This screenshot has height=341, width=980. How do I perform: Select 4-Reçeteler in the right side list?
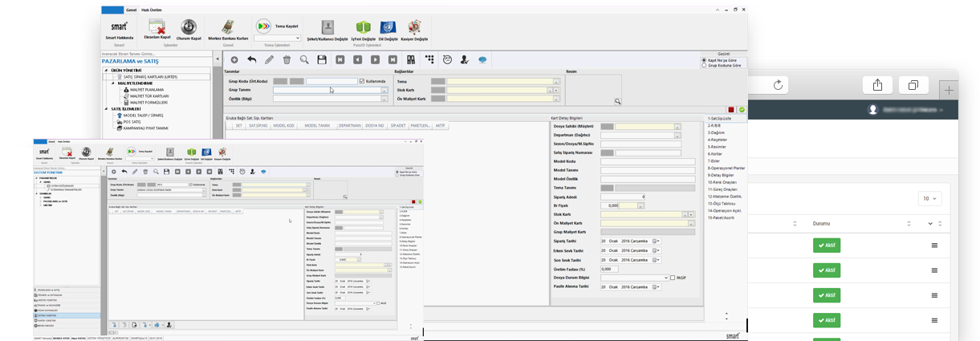tap(718, 140)
